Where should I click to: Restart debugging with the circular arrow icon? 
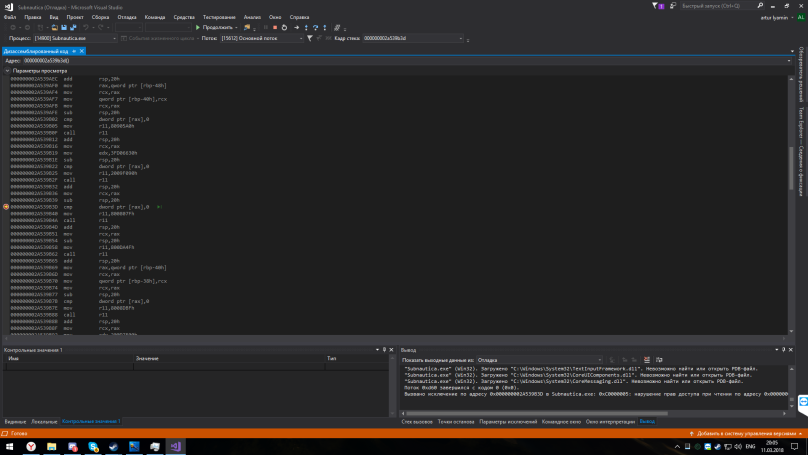pyautogui.click(x=284, y=27)
